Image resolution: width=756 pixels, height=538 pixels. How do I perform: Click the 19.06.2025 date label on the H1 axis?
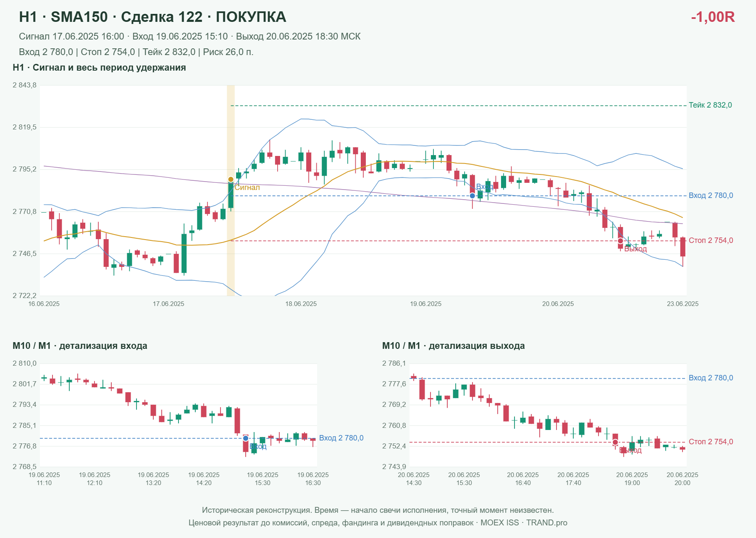[x=426, y=304]
